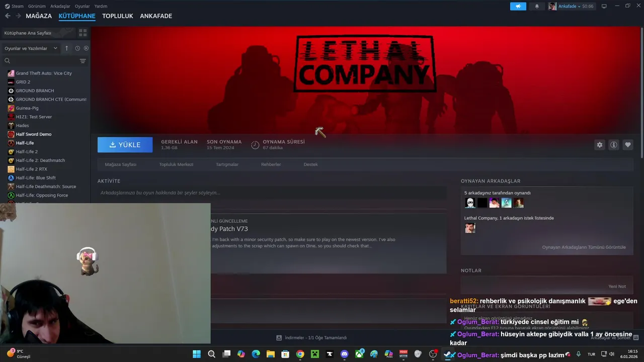
Task: Open İndirmeler downloads status bar
Action: tap(311, 338)
